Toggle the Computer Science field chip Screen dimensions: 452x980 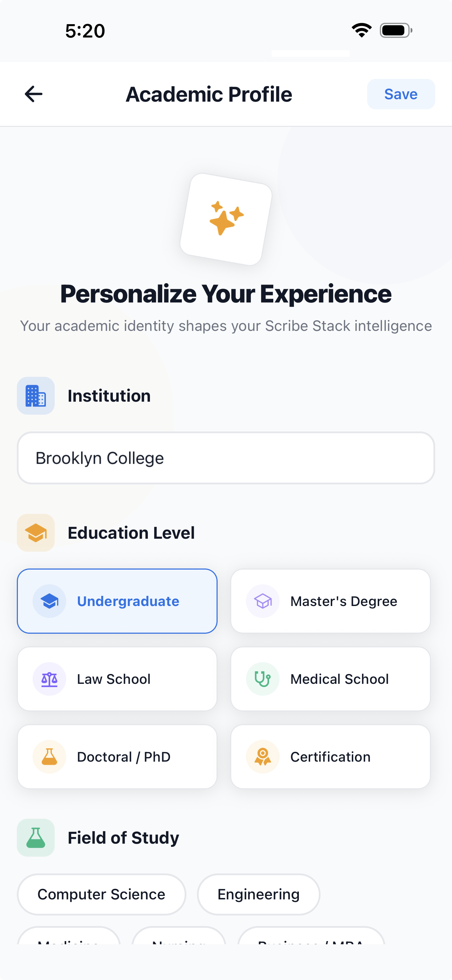(101, 894)
